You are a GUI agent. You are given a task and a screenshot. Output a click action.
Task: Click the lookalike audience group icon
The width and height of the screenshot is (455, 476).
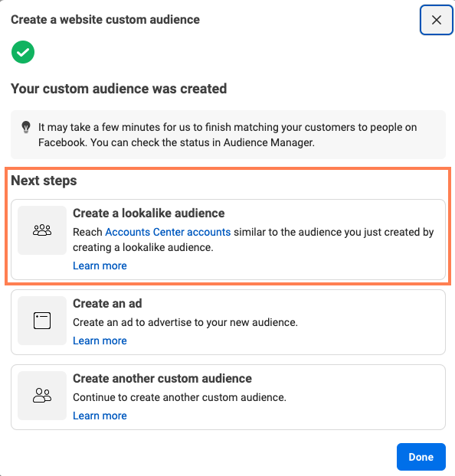coord(42,230)
